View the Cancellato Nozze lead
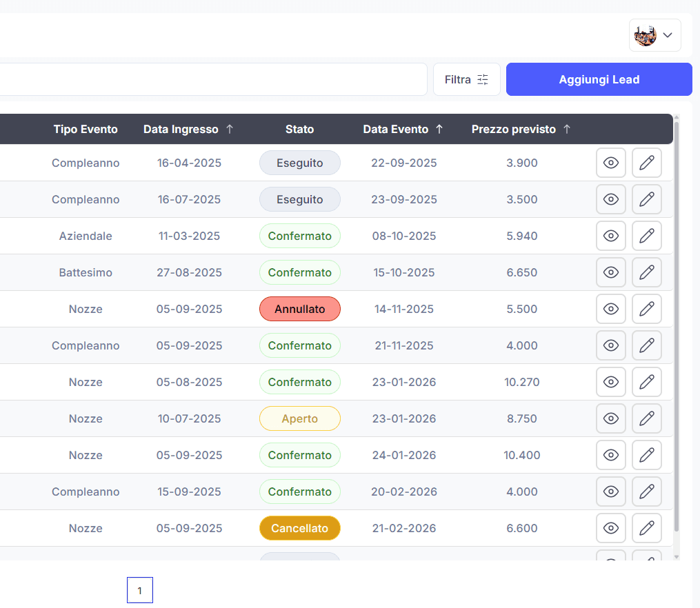 click(x=611, y=529)
